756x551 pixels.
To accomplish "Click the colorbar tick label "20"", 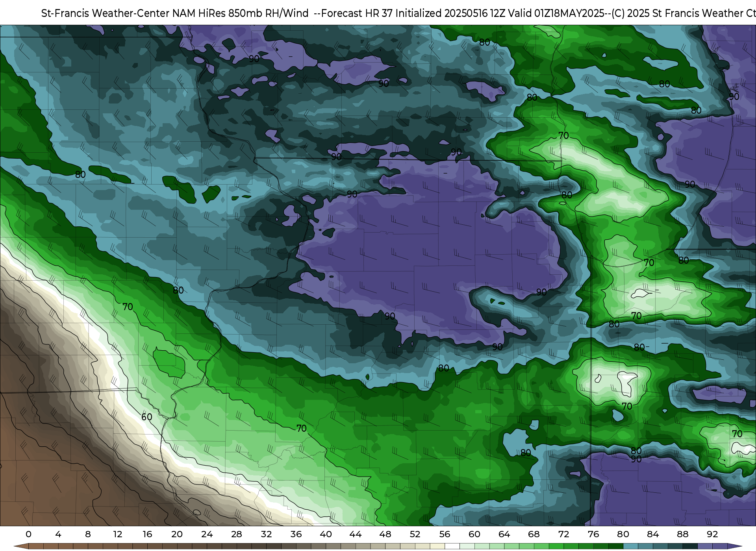I will coord(177,534).
